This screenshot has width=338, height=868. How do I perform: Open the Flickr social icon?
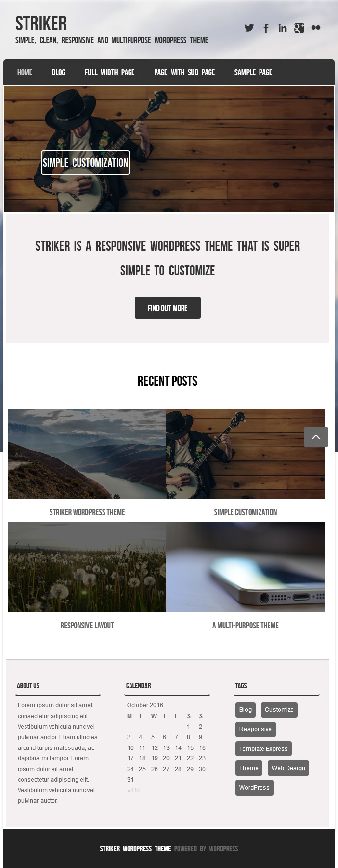coord(316,28)
